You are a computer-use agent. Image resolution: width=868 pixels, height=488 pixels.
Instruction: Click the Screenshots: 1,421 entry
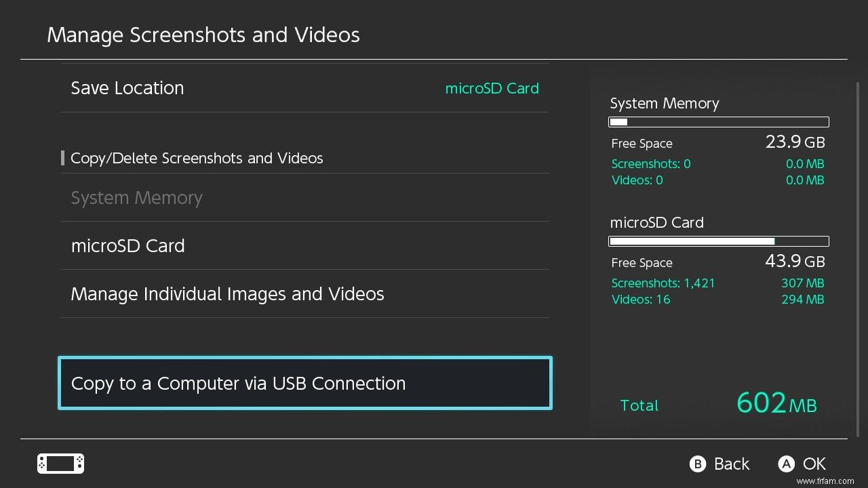point(663,283)
